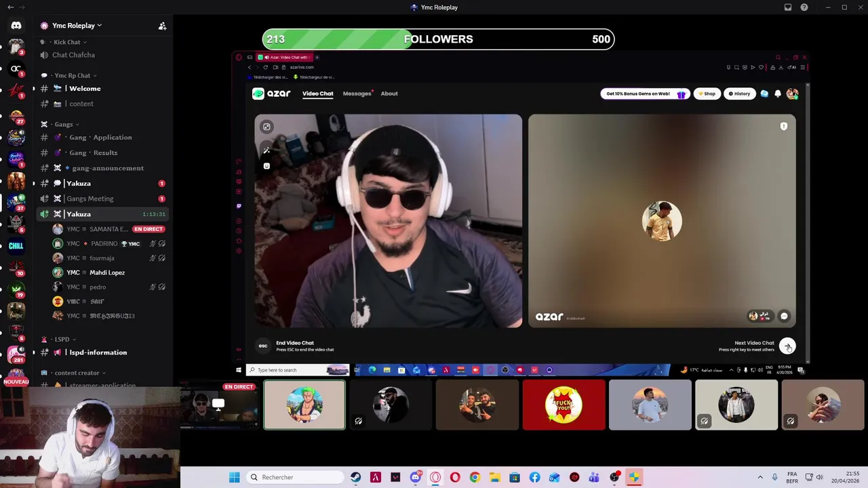Open the invite members icon beside Ymc Roleplay
Screen dimensions: 868x488
tap(162, 26)
